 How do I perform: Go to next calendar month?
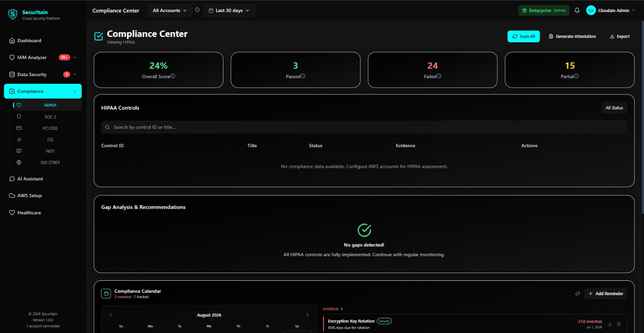coord(308,315)
